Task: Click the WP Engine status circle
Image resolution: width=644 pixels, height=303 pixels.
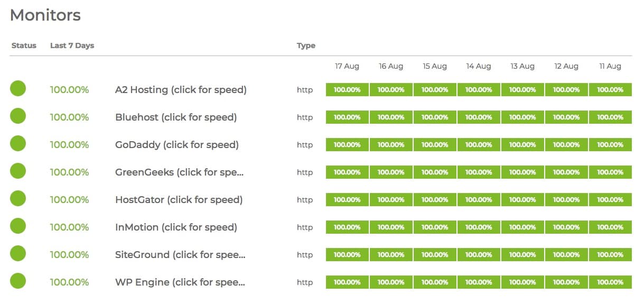Action: pyautogui.click(x=18, y=281)
